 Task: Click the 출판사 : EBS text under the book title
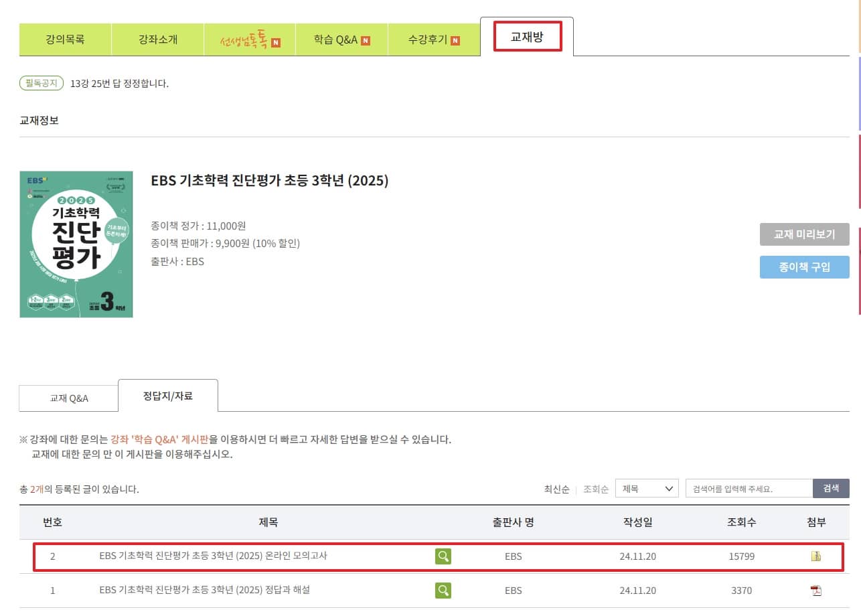tap(178, 261)
